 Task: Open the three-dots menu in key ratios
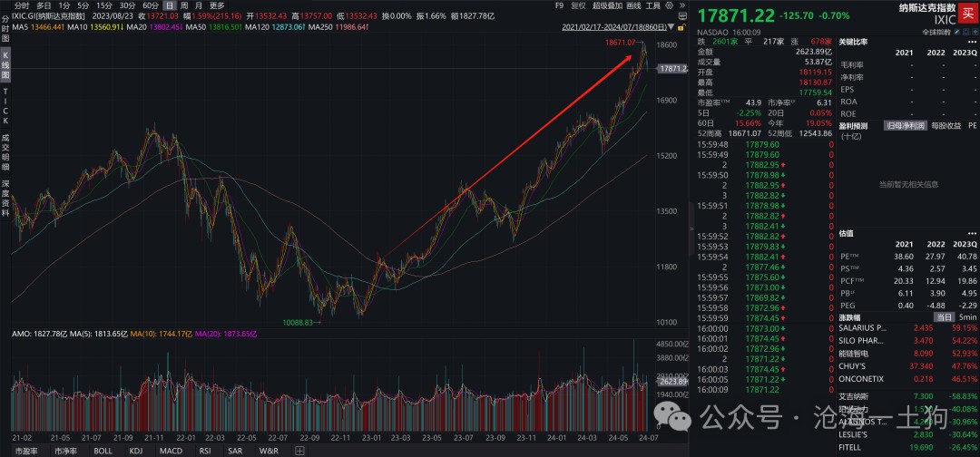point(971,42)
